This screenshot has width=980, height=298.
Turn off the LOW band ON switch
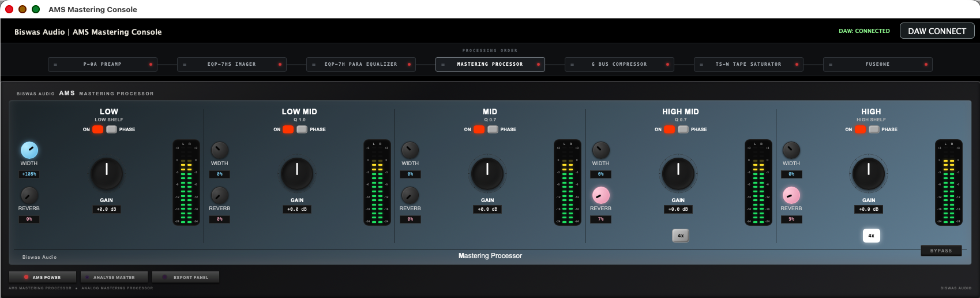click(97, 129)
